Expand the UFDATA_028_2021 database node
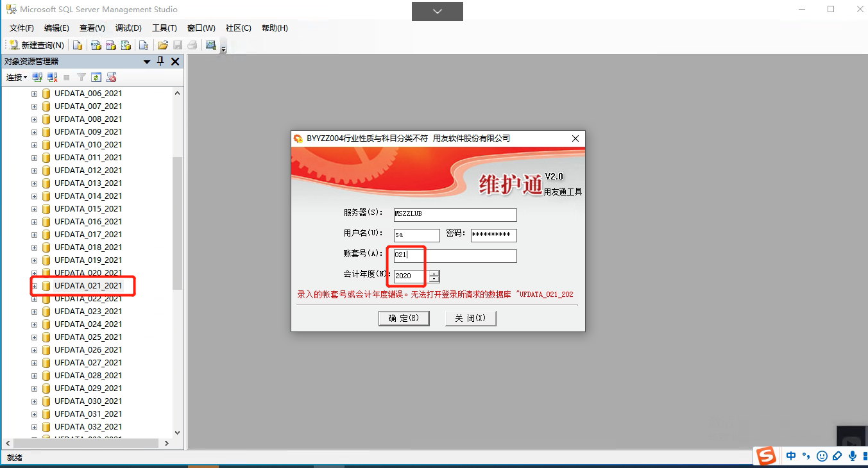Viewport: 868px width, 468px height. click(35, 376)
